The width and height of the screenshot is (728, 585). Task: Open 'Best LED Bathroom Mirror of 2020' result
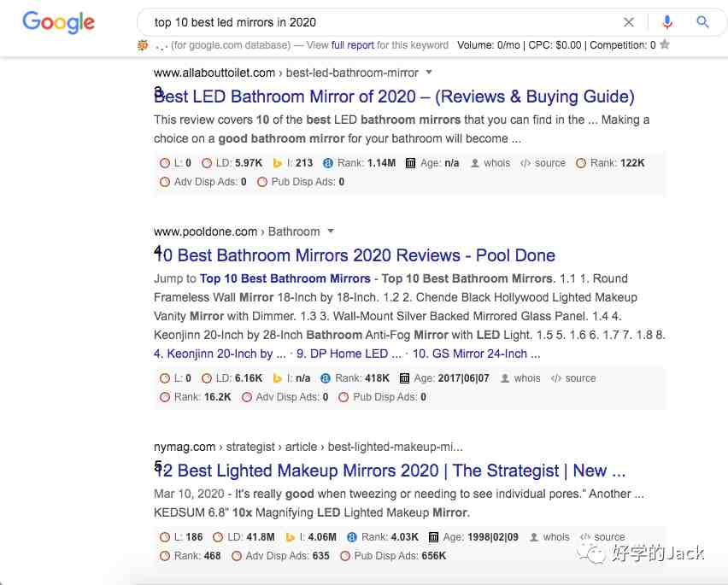point(394,97)
